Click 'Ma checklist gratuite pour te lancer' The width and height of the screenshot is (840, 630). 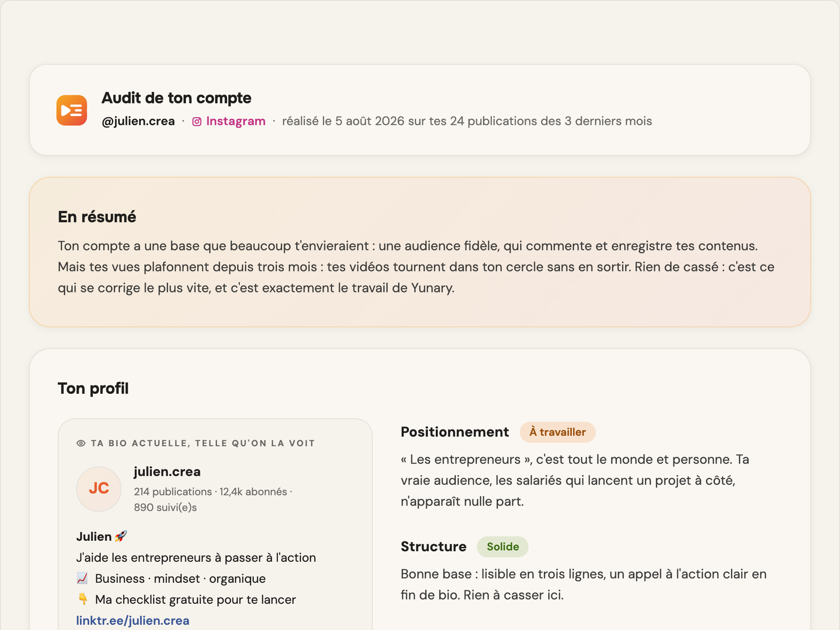click(x=195, y=600)
